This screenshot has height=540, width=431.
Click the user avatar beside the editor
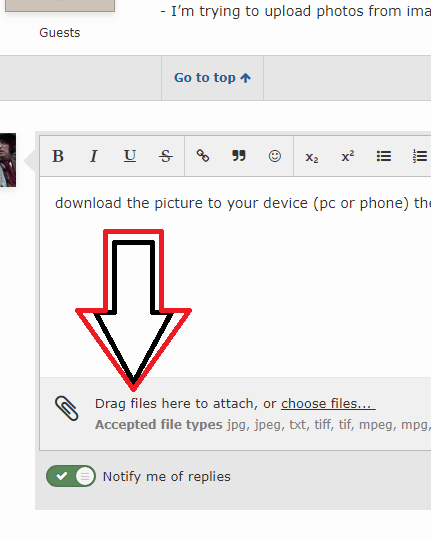[8, 160]
